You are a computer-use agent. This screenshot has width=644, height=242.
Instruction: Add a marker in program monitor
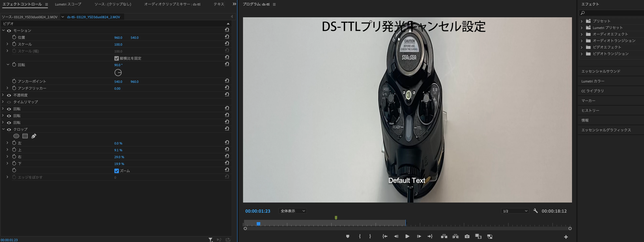348,236
